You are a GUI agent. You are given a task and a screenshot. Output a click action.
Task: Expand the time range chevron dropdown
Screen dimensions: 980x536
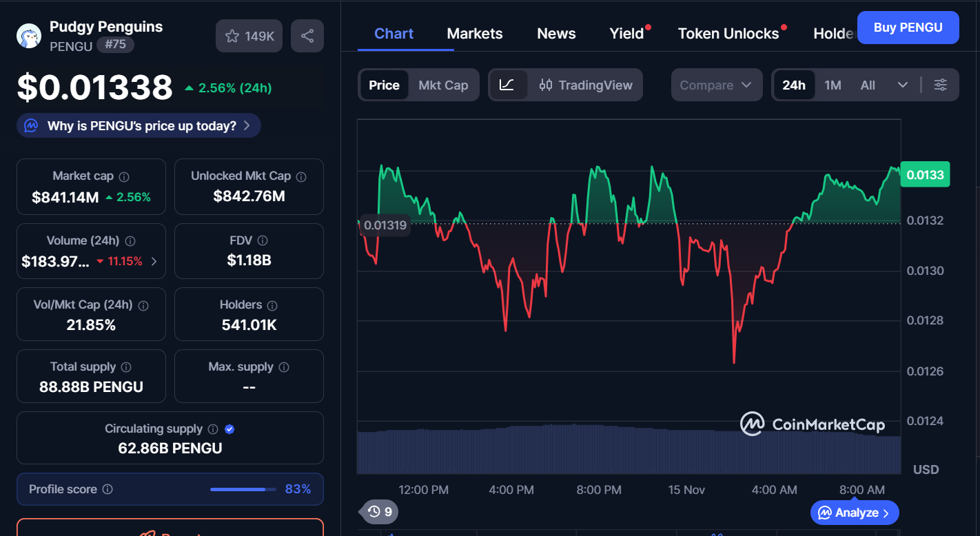tap(904, 84)
